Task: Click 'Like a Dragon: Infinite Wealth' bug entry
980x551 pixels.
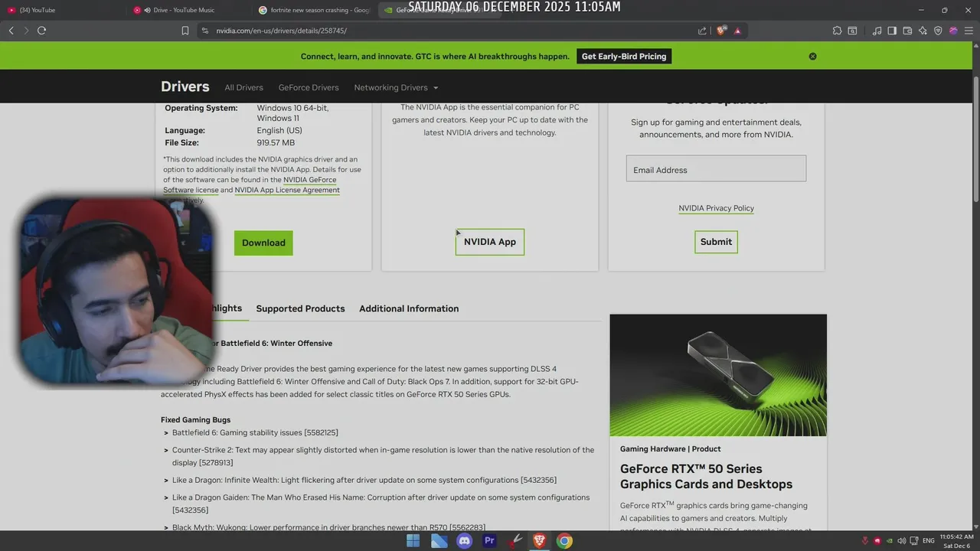Action: pyautogui.click(x=364, y=481)
